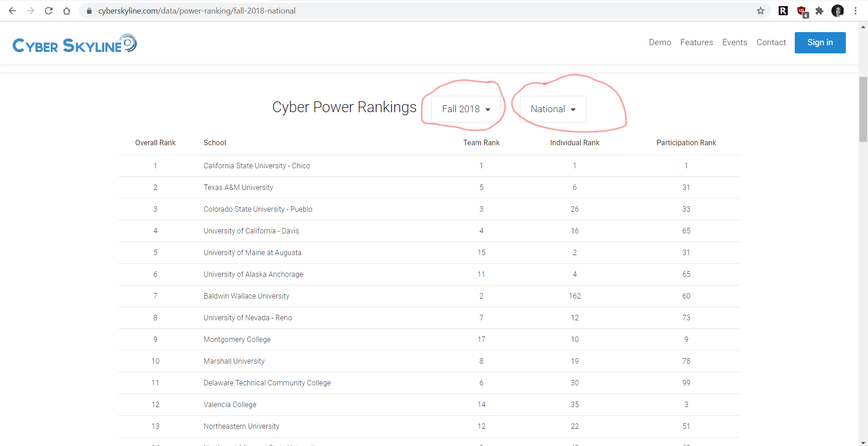Open the Extensions puzzle icon
Screen dimensions: 868x446
click(820, 11)
